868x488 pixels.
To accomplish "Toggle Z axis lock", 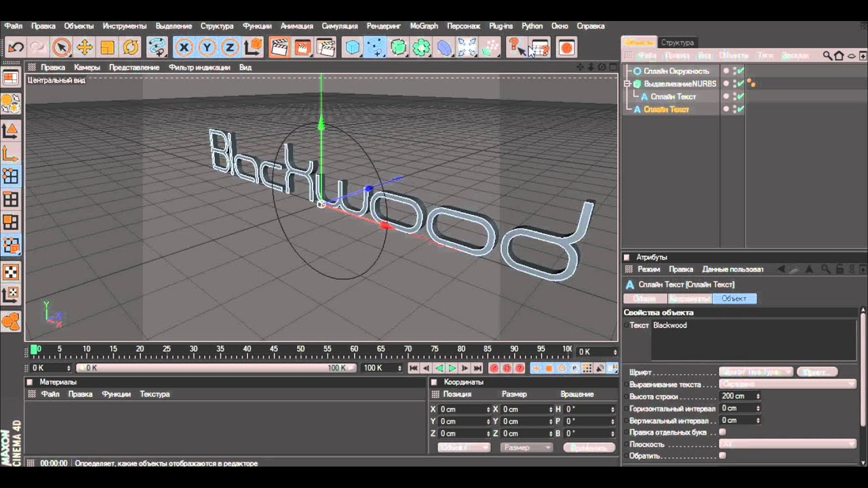I will (230, 47).
